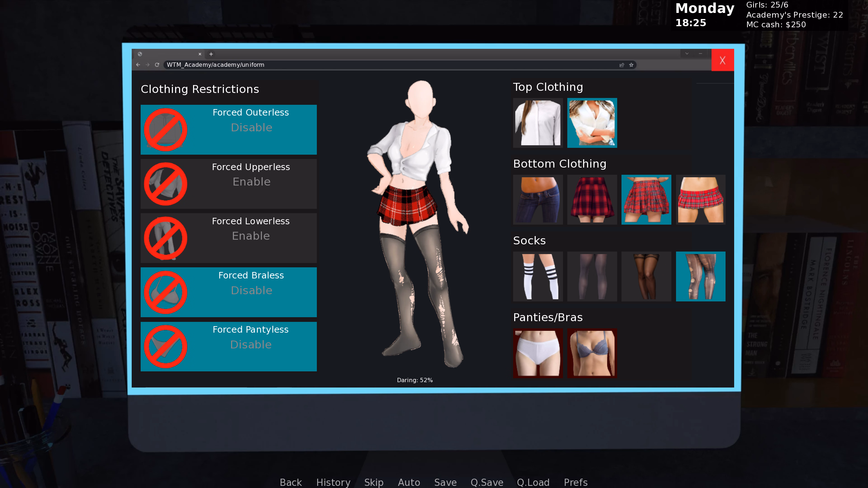Bookmark the page with the star icon
This screenshot has height=488, width=868.
coord(631,65)
